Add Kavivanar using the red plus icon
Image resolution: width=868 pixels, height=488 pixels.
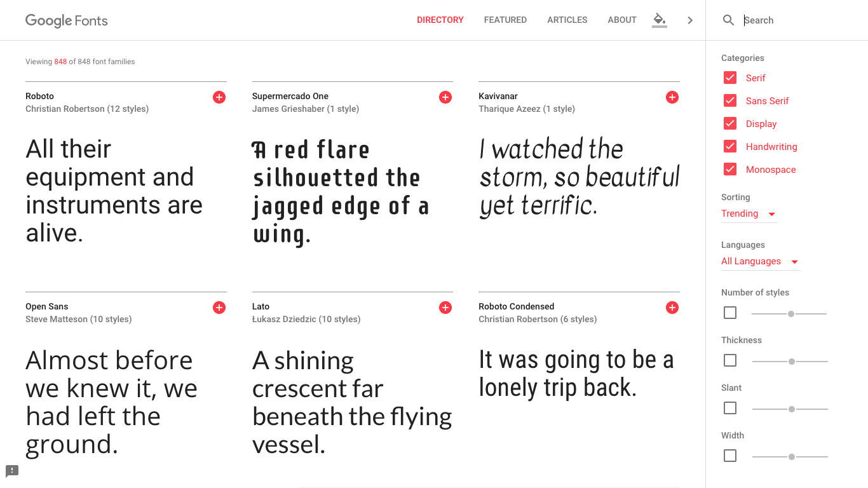(672, 97)
